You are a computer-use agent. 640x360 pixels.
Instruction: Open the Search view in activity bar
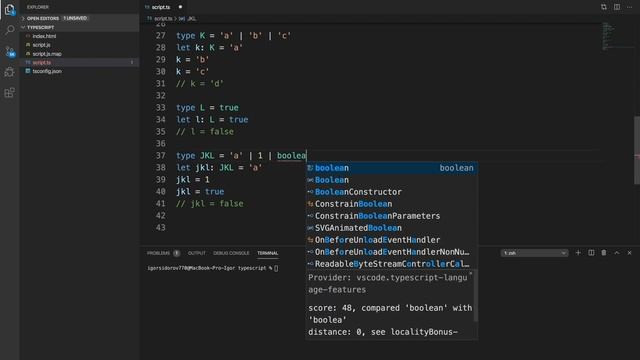click(9, 30)
